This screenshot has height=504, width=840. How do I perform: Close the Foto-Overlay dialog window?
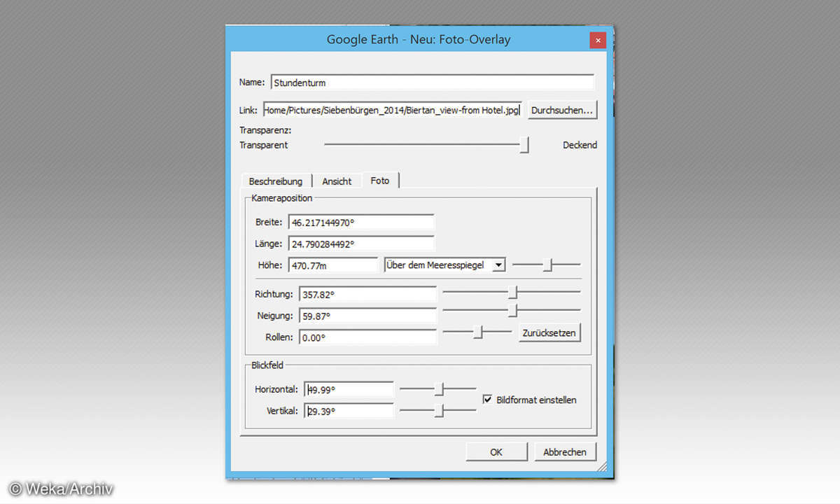point(597,40)
